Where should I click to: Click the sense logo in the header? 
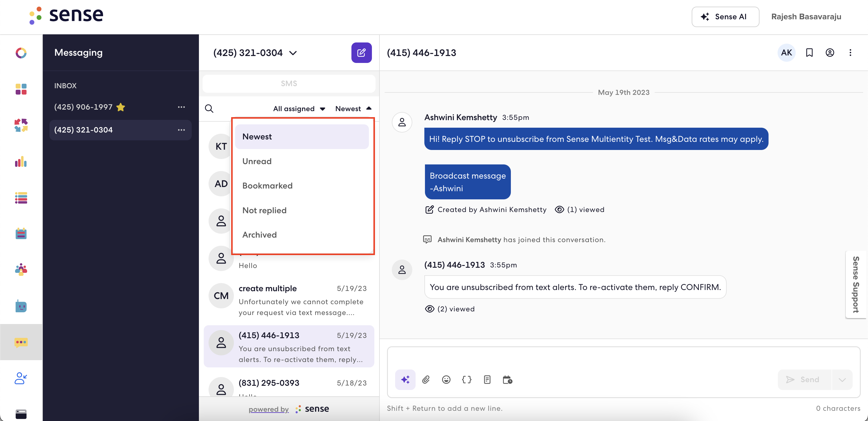click(x=66, y=15)
